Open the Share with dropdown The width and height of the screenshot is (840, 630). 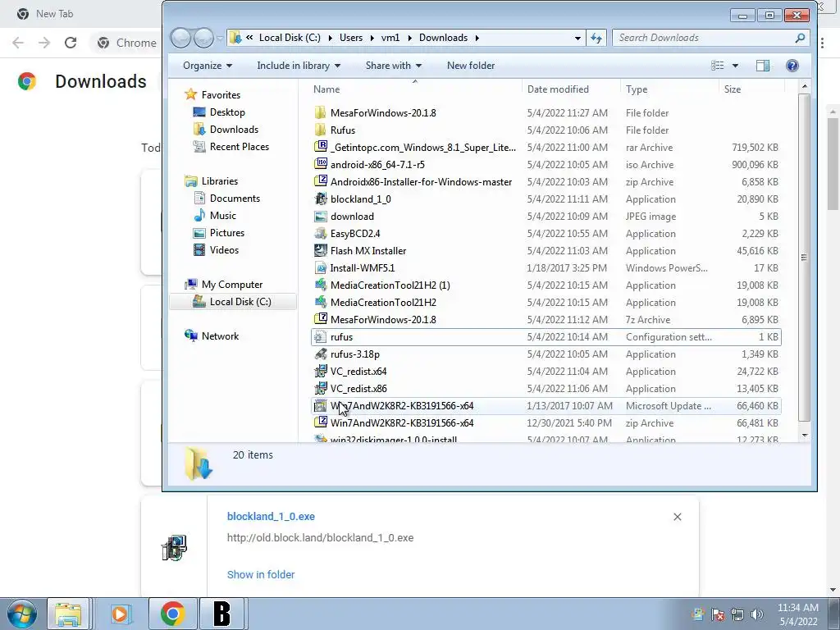pyautogui.click(x=393, y=66)
